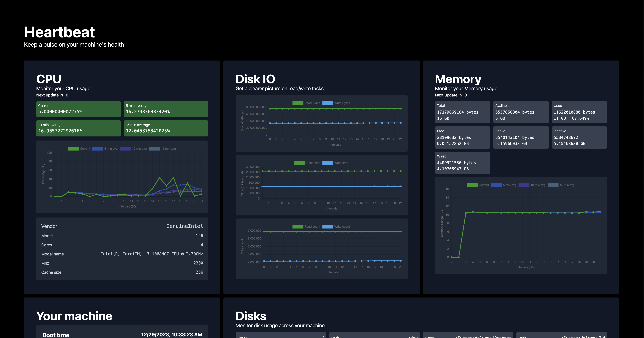Click the green Read Bytes legend swatch
This screenshot has width=644, height=338.
pyautogui.click(x=298, y=103)
